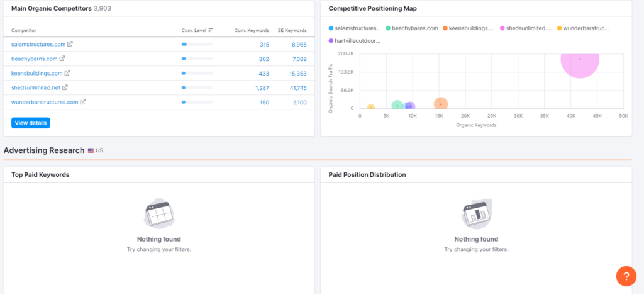Toggle beachybarns.com legend entry in map

click(x=411, y=28)
